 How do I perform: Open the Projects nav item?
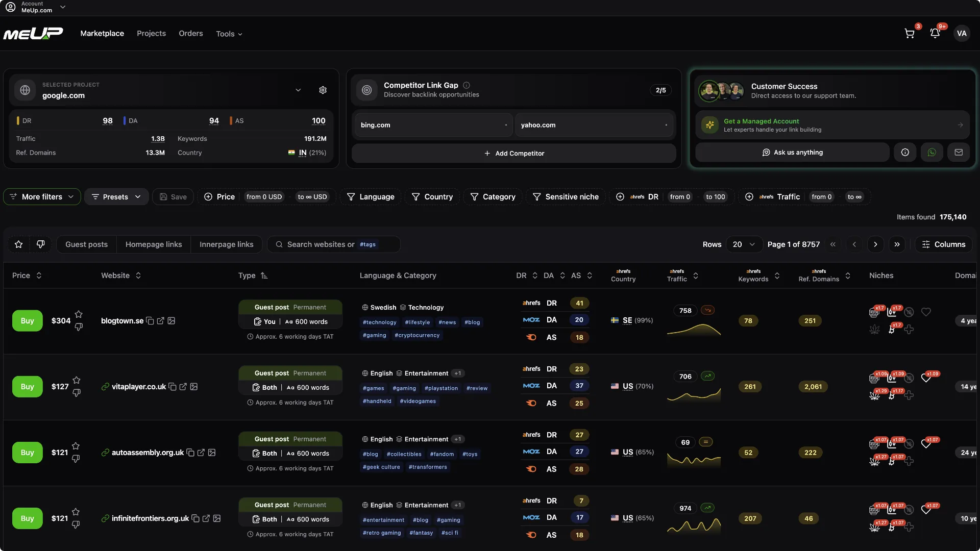pyautogui.click(x=151, y=34)
